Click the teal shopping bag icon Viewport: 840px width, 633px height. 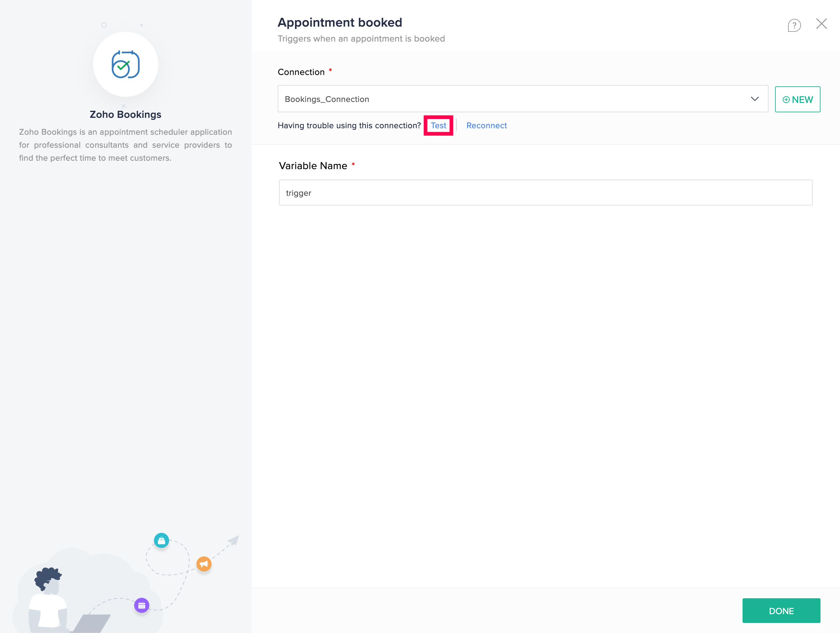point(161,540)
